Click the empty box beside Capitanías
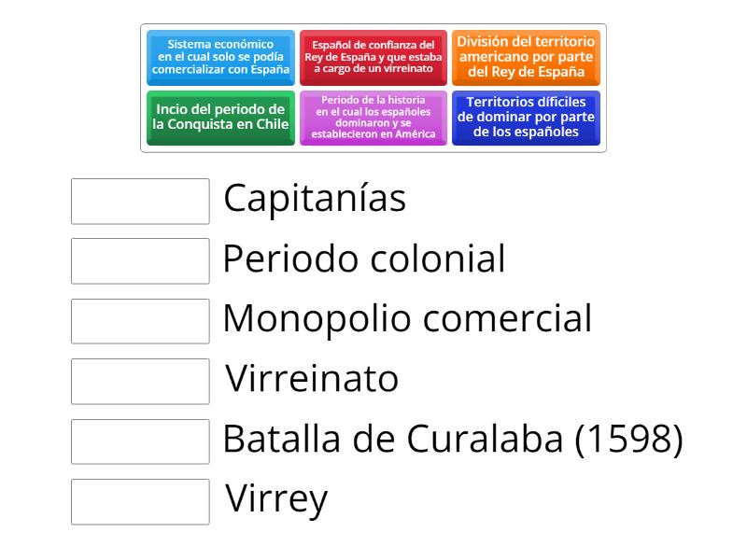 tap(140, 202)
